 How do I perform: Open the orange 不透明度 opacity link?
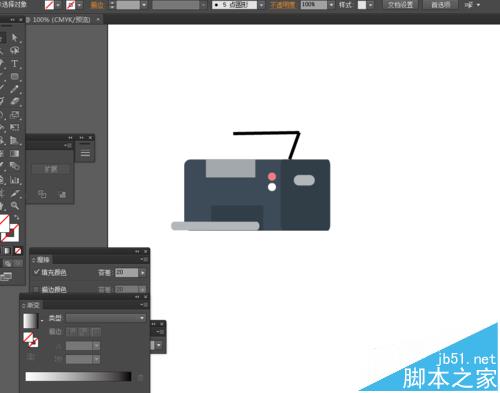[282, 5]
